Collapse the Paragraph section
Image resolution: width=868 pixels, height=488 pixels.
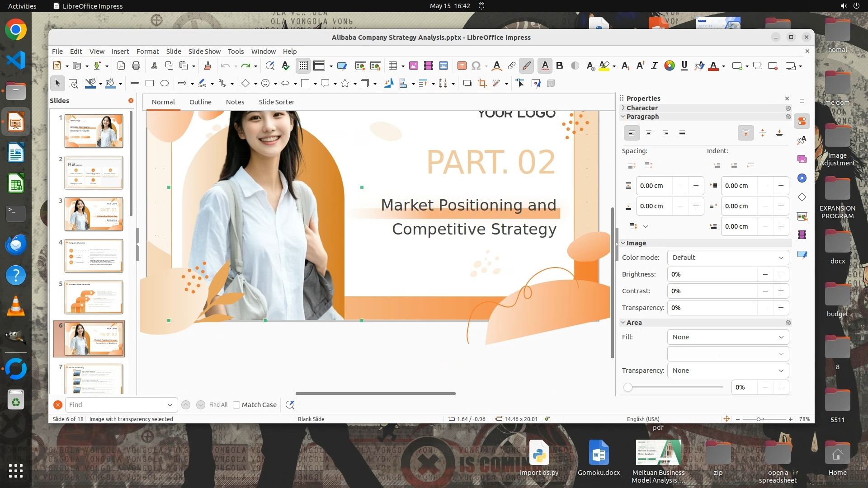click(642, 117)
